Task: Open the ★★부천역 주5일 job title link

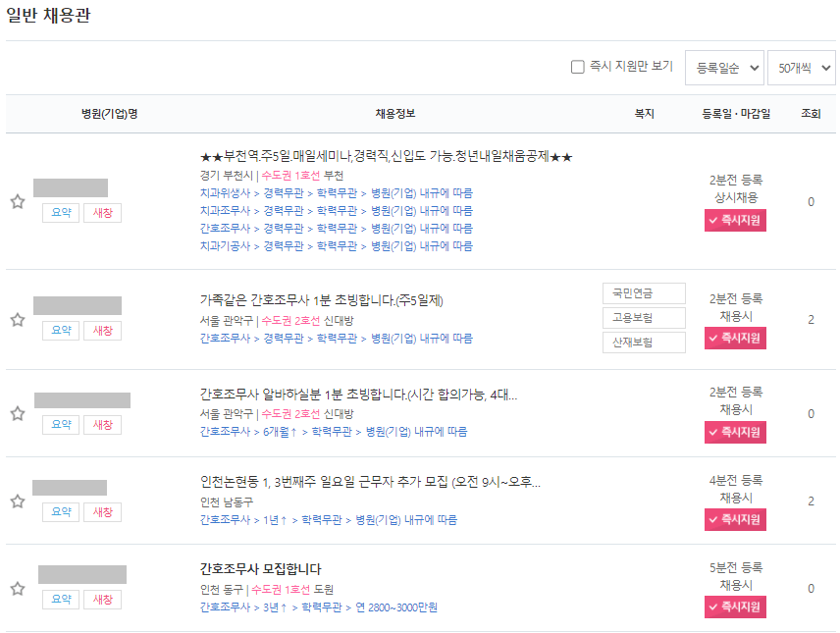Action: [386, 157]
